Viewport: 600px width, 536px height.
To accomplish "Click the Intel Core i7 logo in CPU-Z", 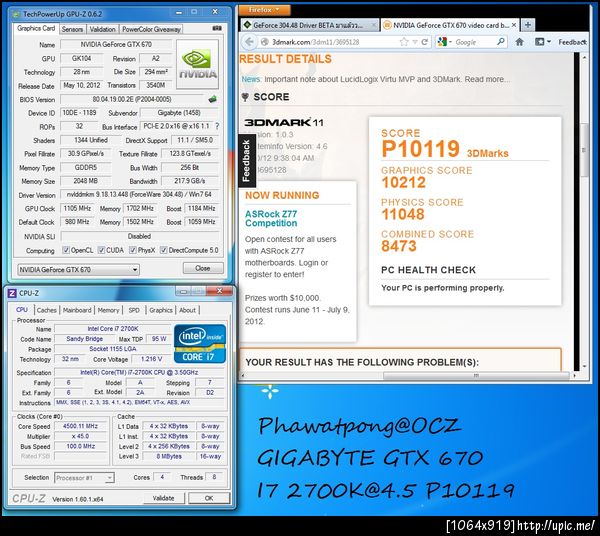I will point(200,344).
